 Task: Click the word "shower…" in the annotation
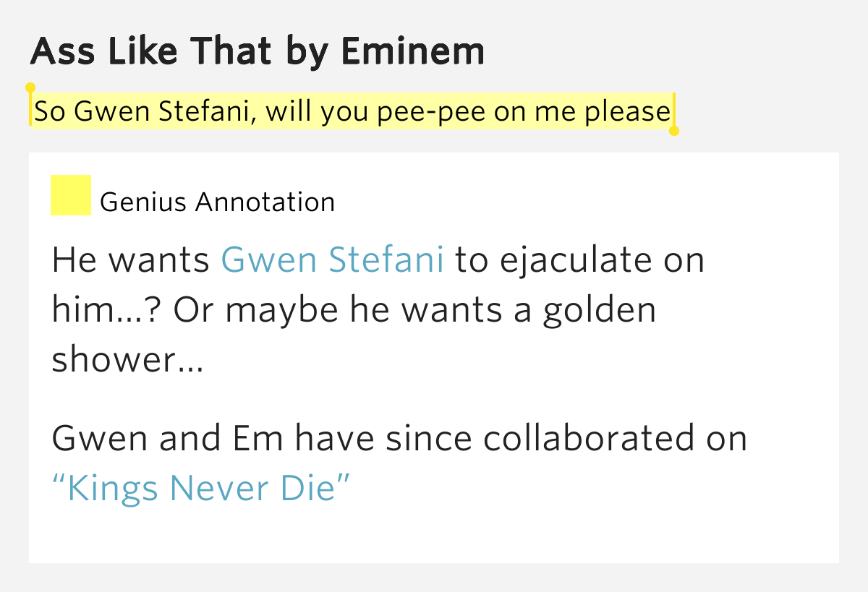(x=127, y=361)
